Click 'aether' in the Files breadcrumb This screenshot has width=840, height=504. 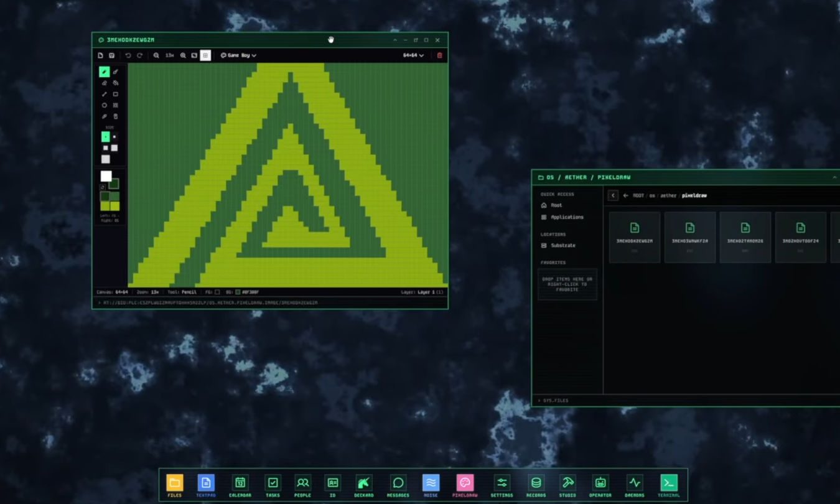(668, 195)
